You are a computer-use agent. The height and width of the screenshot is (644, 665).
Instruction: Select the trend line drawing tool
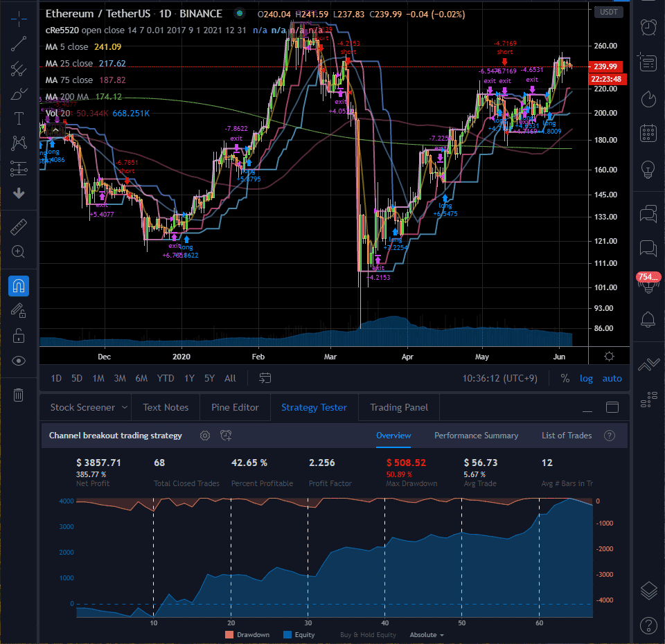[x=18, y=44]
